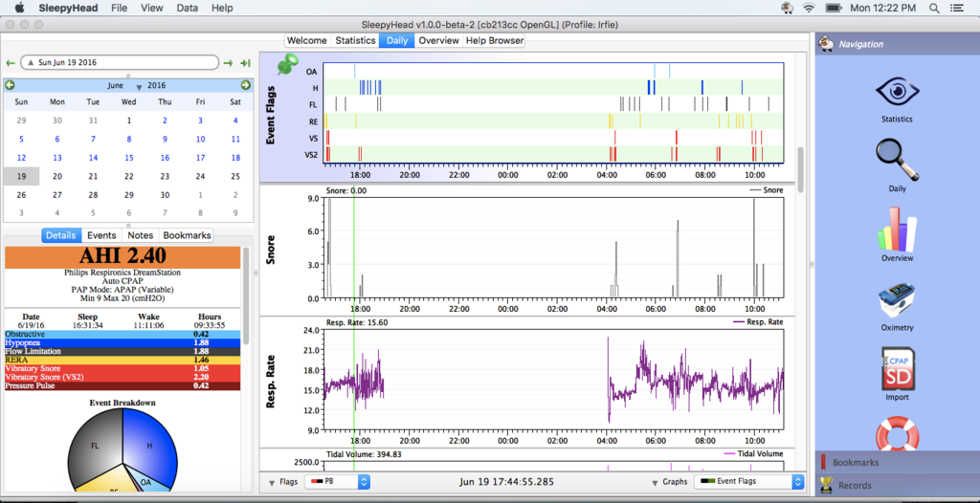Go to previous day with green left arrow
Screen dimensions: 980x503
click(10, 63)
